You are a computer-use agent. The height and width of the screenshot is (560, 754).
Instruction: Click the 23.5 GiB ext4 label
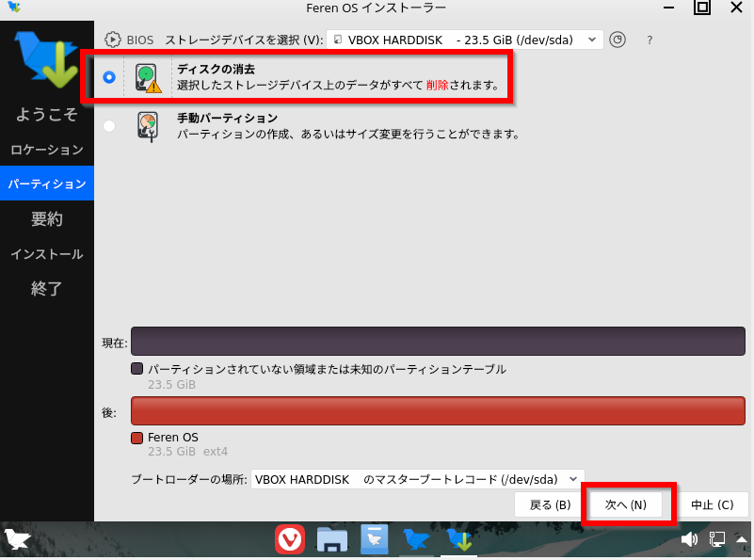click(x=187, y=452)
